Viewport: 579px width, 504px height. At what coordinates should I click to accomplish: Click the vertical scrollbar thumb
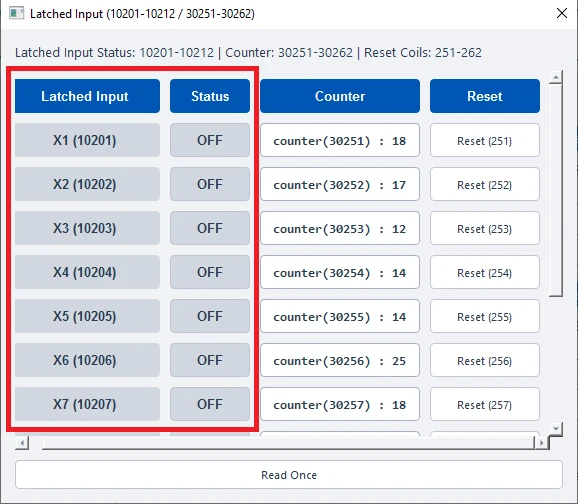[556, 190]
